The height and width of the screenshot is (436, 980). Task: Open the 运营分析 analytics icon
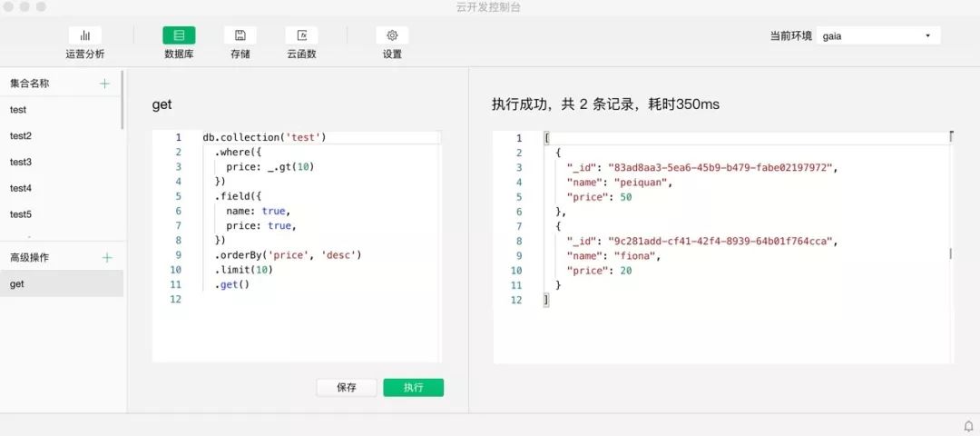tap(85, 35)
